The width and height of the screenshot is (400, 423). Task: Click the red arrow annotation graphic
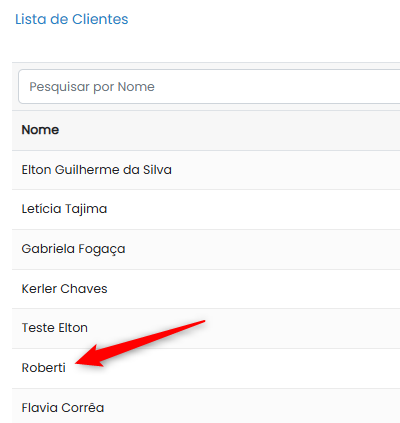(140, 343)
